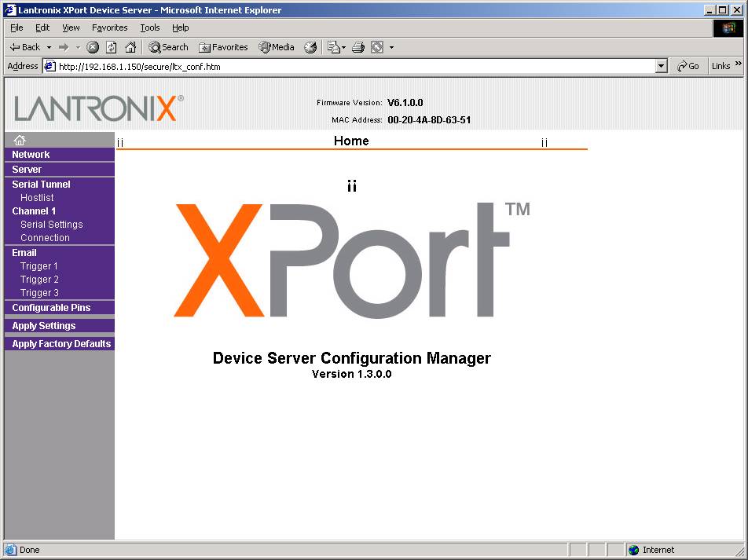This screenshot has height=560, width=748.
Task: Print the page with the Print icon
Action: click(358, 47)
